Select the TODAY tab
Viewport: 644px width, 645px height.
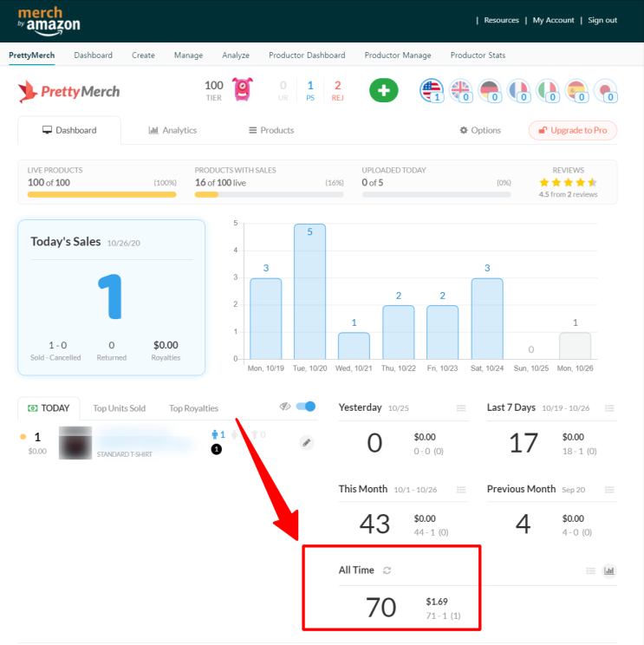click(49, 408)
